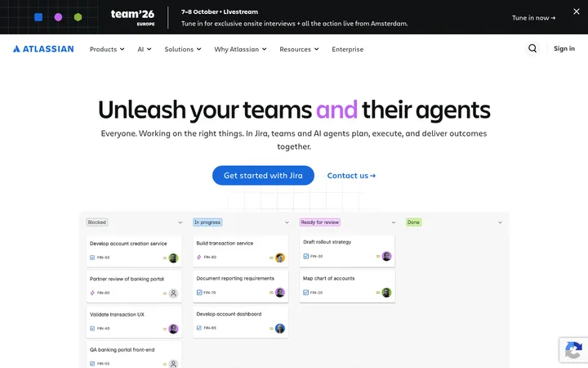The image size is (588, 368).
Task: Click assignee avatar on Document reporting requirements
Action: click(x=280, y=293)
